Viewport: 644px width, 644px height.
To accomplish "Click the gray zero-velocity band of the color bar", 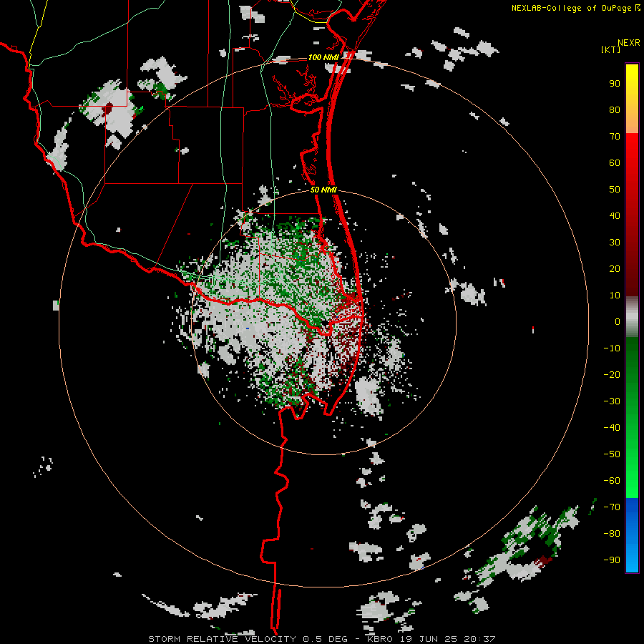I will pyautogui.click(x=632, y=317).
